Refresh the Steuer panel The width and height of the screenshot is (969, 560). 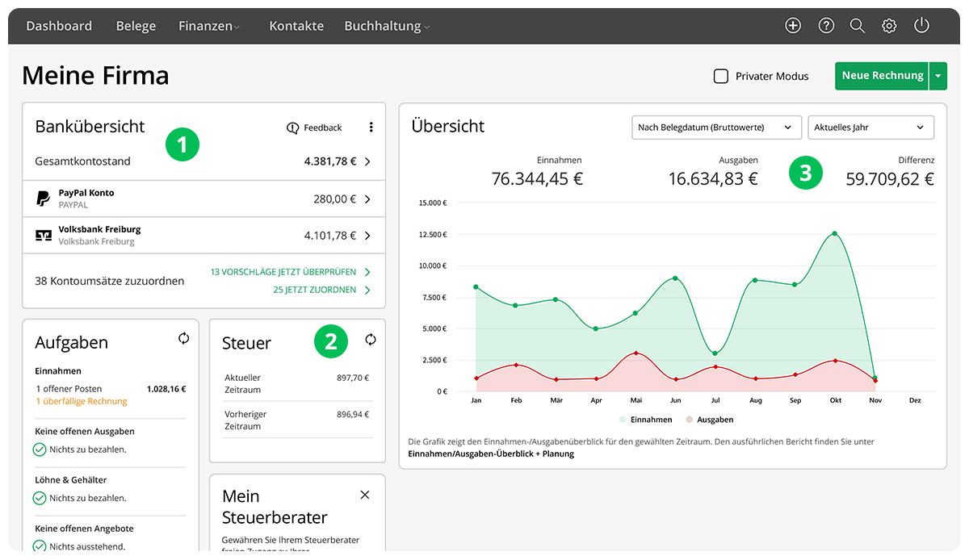click(x=371, y=340)
